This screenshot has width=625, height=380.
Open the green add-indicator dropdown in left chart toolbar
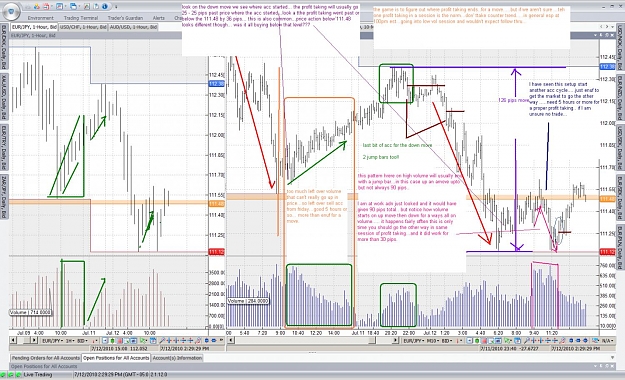point(143,341)
